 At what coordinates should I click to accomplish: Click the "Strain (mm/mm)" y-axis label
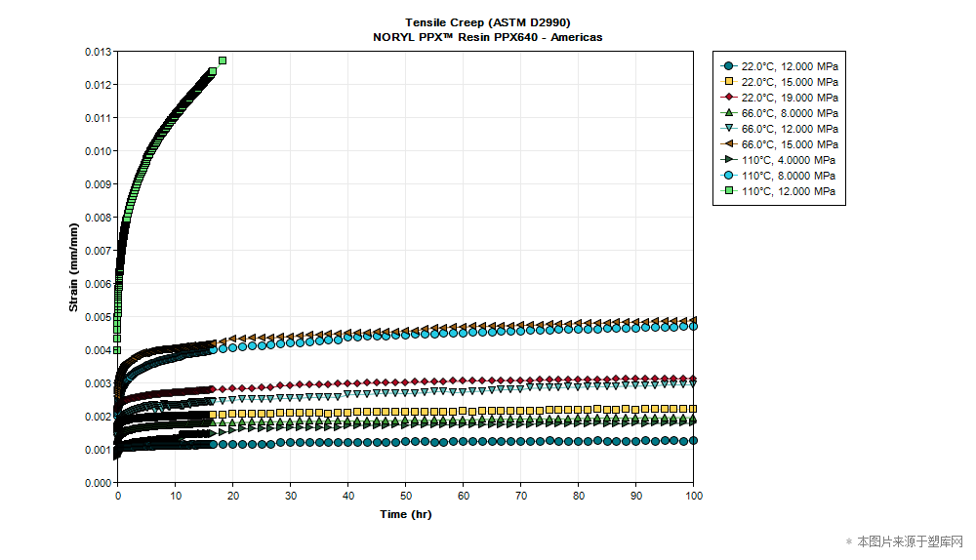[74, 266]
